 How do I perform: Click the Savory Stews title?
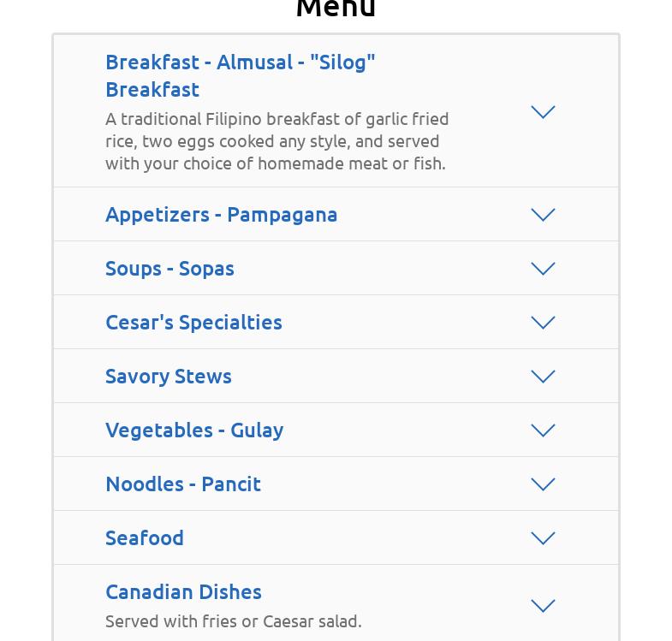point(168,376)
